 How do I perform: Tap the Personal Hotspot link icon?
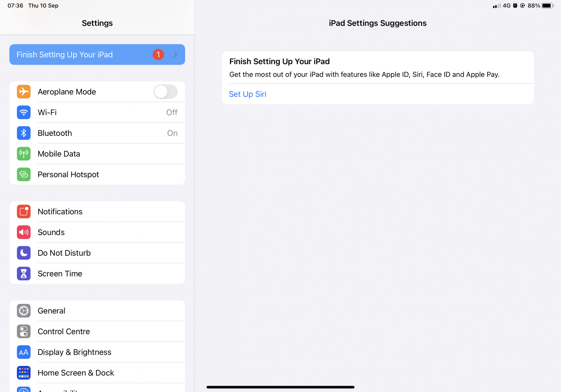pyautogui.click(x=24, y=175)
